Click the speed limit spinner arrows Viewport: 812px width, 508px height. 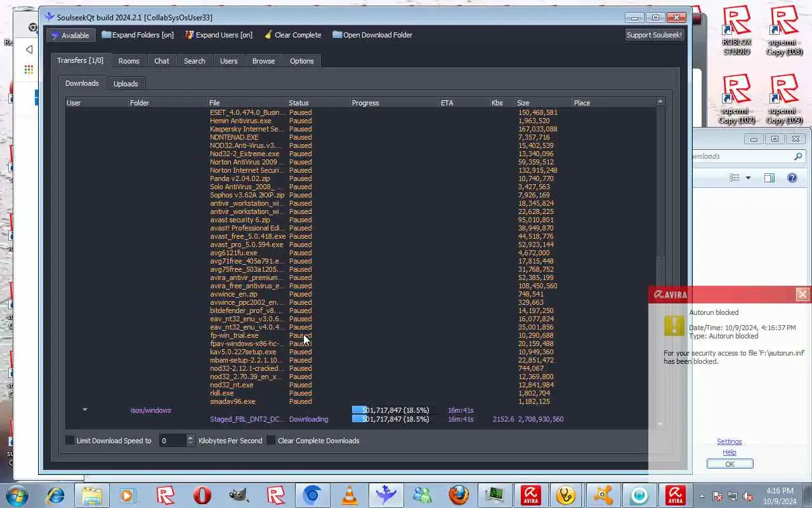[x=190, y=440]
